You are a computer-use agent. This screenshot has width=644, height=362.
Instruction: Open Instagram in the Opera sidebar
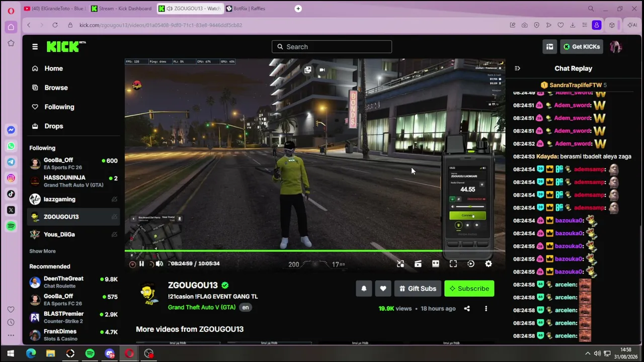(11, 178)
